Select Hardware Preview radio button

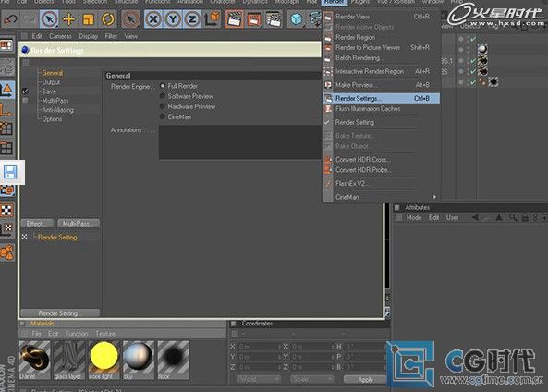point(163,106)
